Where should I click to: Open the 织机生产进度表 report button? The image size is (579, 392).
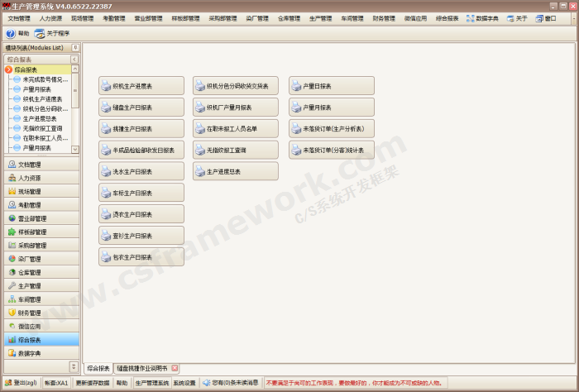(x=141, y=85)
